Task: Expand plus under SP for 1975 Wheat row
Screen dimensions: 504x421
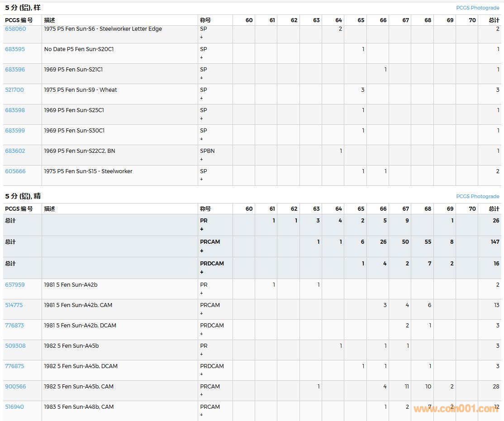Action: tap(202, 98)
